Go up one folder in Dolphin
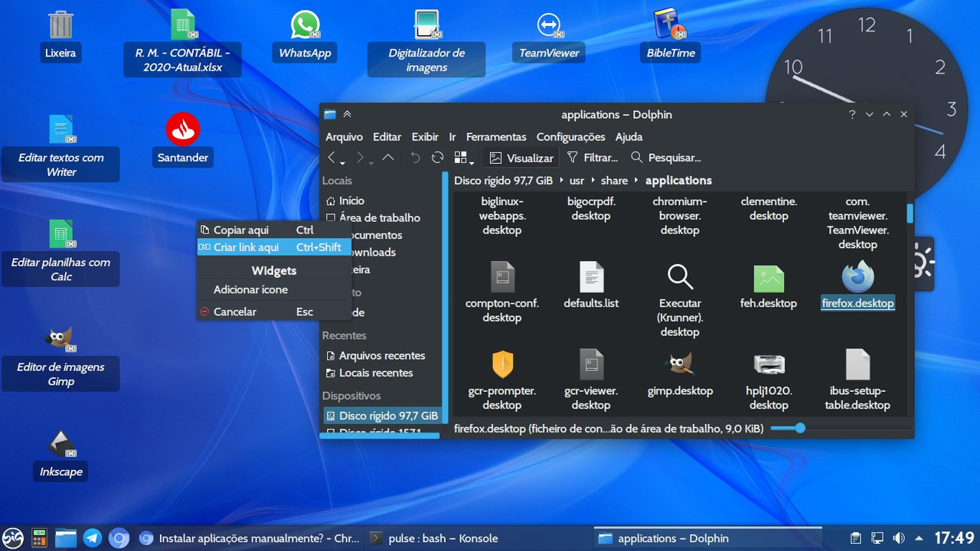 pyautogui.click(x=388, y=158)
